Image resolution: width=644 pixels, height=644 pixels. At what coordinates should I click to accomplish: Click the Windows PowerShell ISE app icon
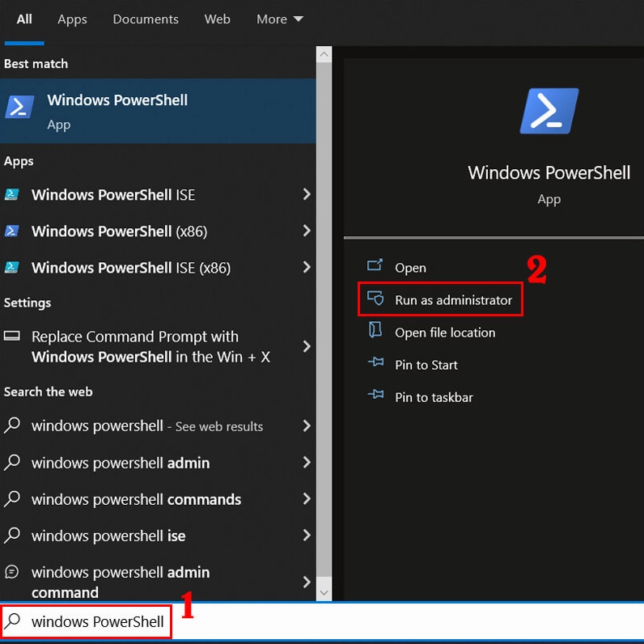11,194
